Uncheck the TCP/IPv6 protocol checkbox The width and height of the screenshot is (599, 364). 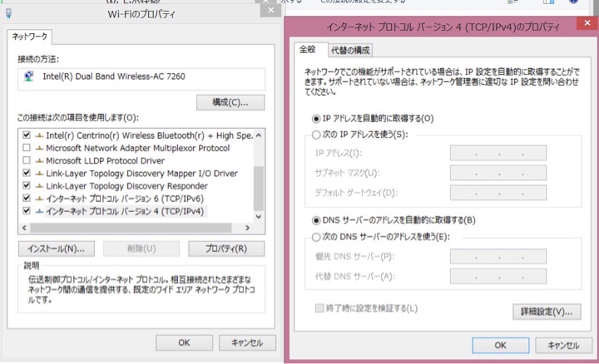tap(27, 199)
